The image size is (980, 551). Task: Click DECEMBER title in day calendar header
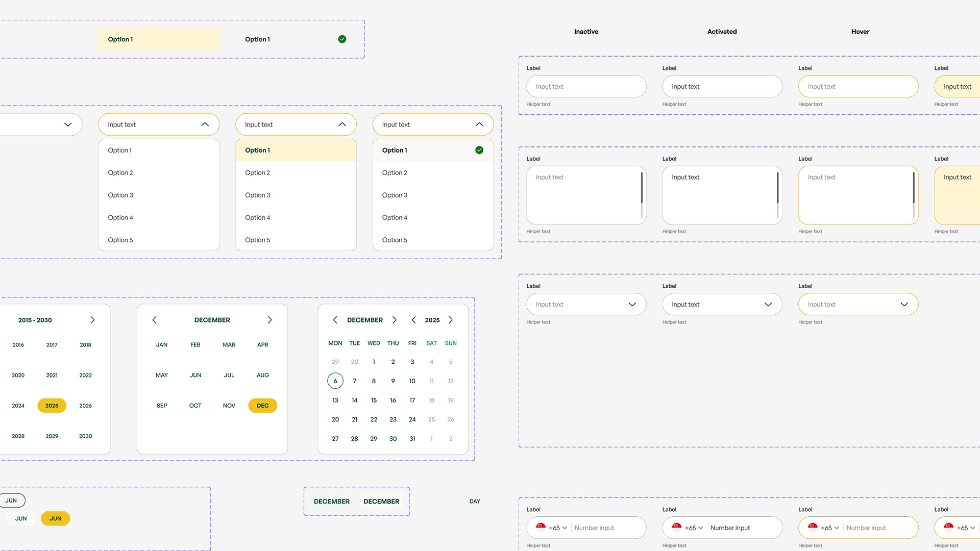pyautogui.click(x=365, y=320)
